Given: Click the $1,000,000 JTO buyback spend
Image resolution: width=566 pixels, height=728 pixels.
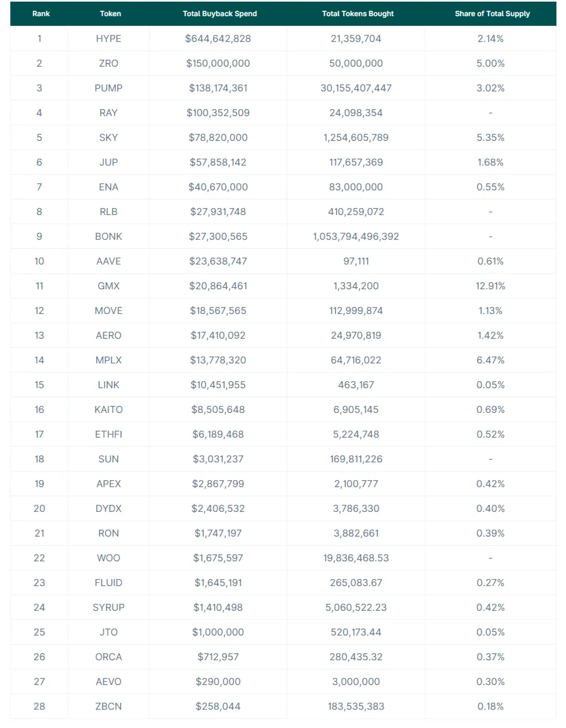Looking at the screenshot, I should coord(218,632).
